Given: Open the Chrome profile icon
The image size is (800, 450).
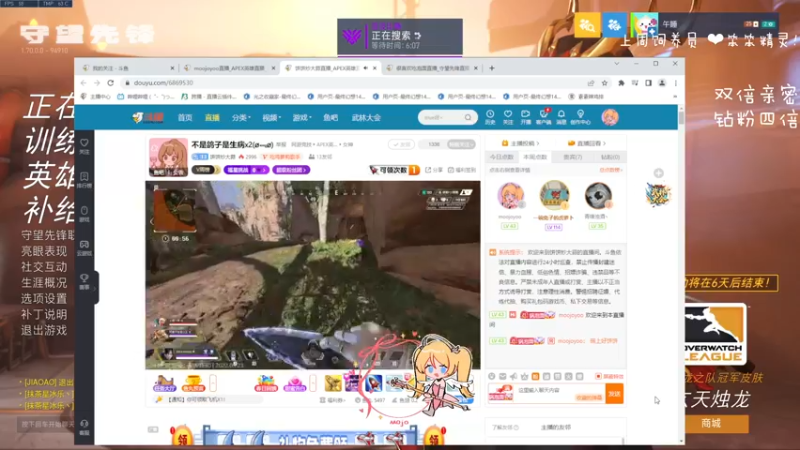Looking at the screenshot, I should click(662, 83).
